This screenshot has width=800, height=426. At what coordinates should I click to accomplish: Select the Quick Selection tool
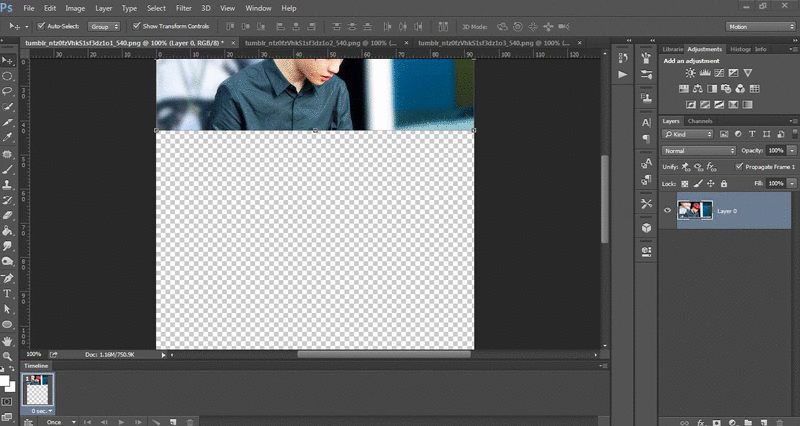point(7,107)
